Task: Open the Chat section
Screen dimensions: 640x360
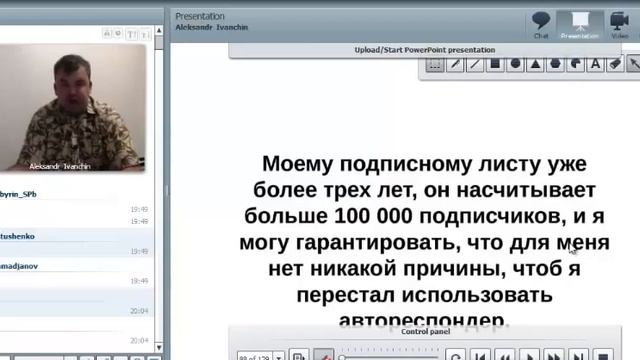Action: 541,25
